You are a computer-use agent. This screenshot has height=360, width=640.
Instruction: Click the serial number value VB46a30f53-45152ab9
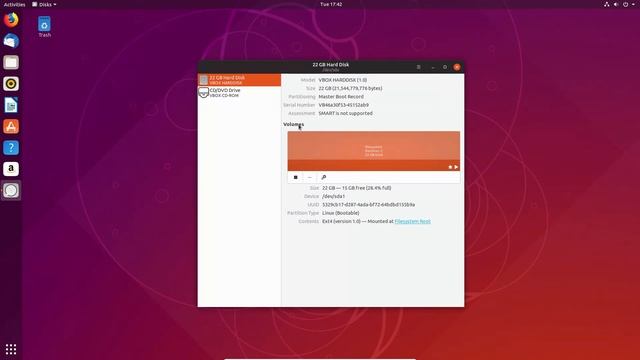click(344, 105)
